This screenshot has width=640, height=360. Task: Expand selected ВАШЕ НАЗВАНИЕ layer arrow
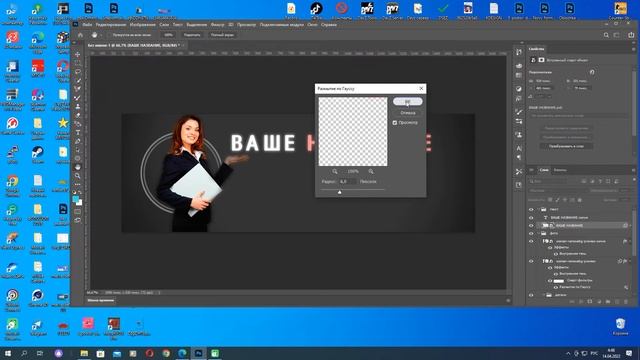[x=630, y=225]
